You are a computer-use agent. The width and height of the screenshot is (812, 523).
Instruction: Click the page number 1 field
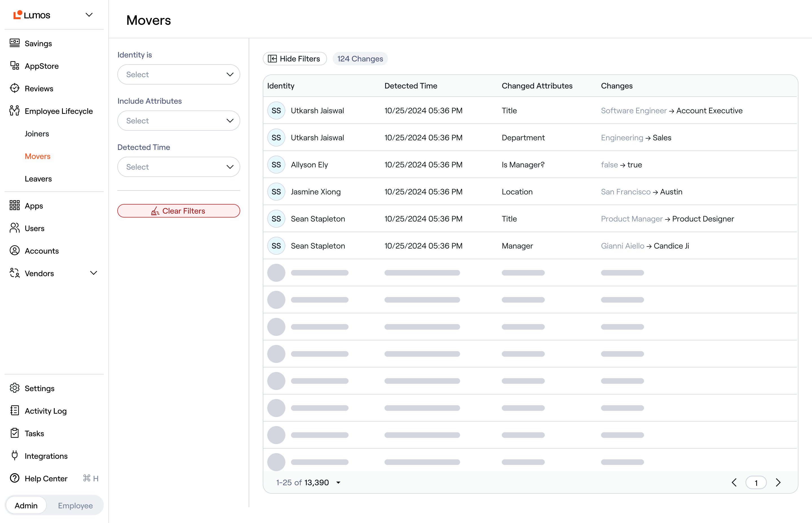[756, 483]
